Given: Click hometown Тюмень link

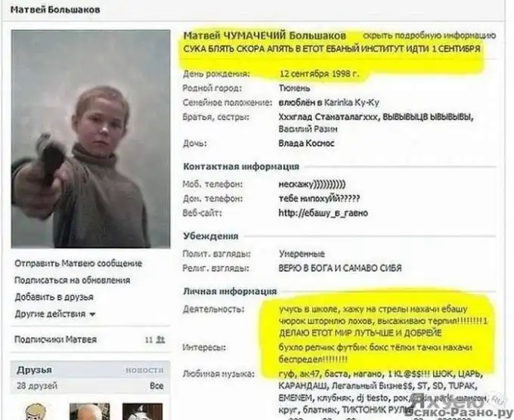Looking at the screenshot, I should tap(294, 88).
